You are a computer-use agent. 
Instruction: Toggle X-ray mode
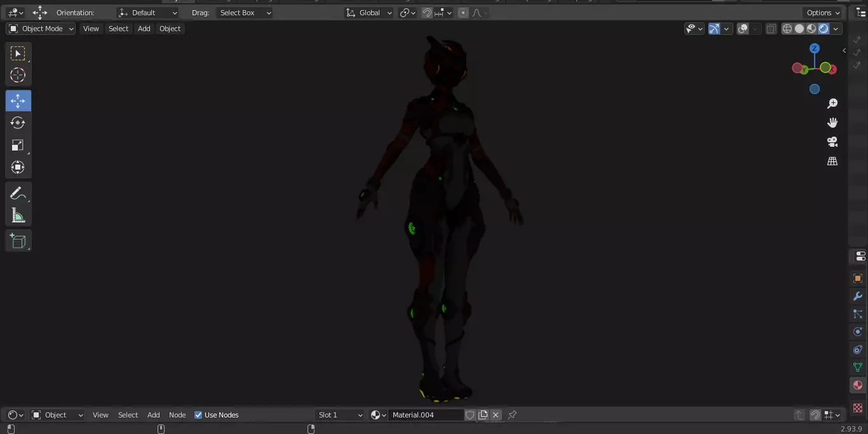(771, 29)
